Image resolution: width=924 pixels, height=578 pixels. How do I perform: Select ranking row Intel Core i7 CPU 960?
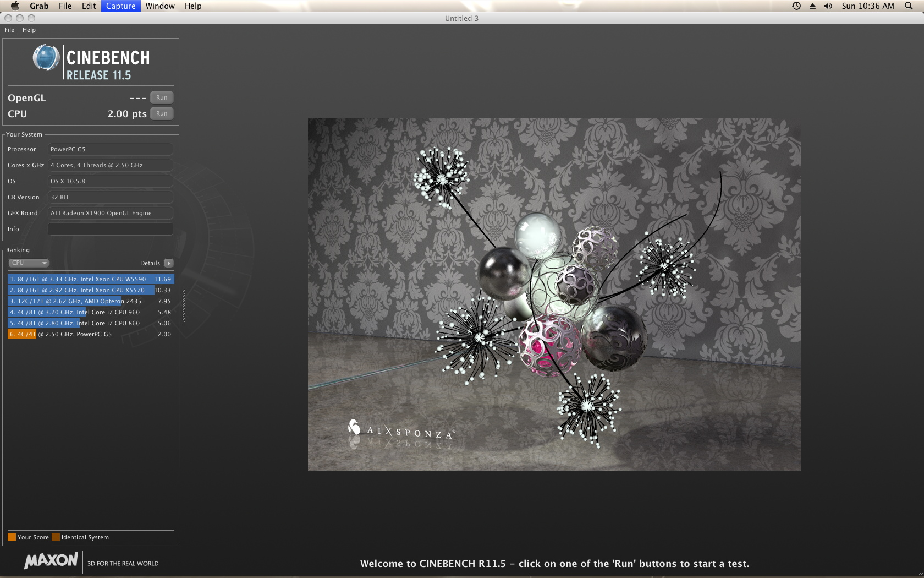(x=91, y=312)
